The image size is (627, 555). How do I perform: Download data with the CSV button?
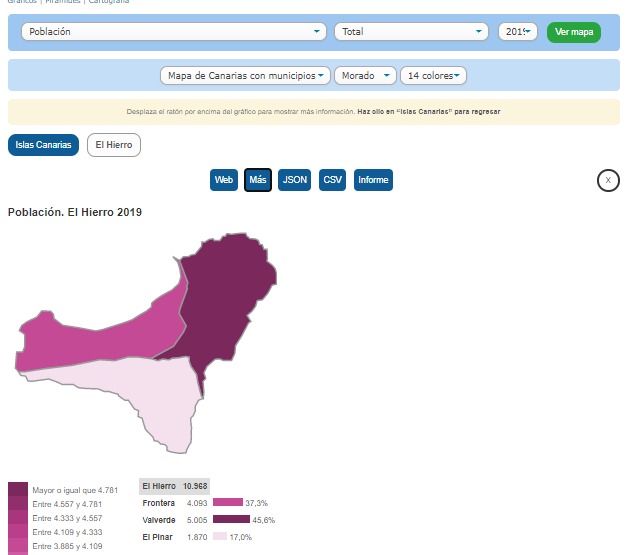(332, 180)
